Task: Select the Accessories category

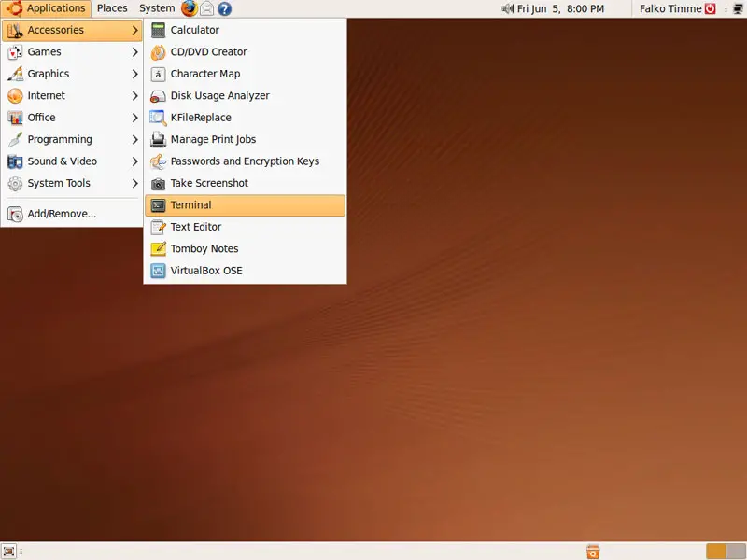Action: (x=72, y=30)
